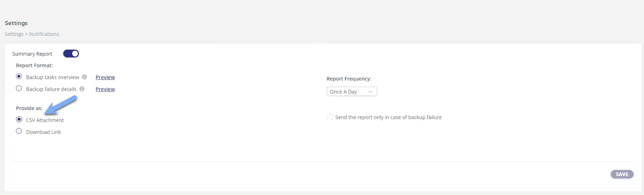644x195 pixels.
Task: Click Notifications in the breadcrumb
Action: [44, 34]
